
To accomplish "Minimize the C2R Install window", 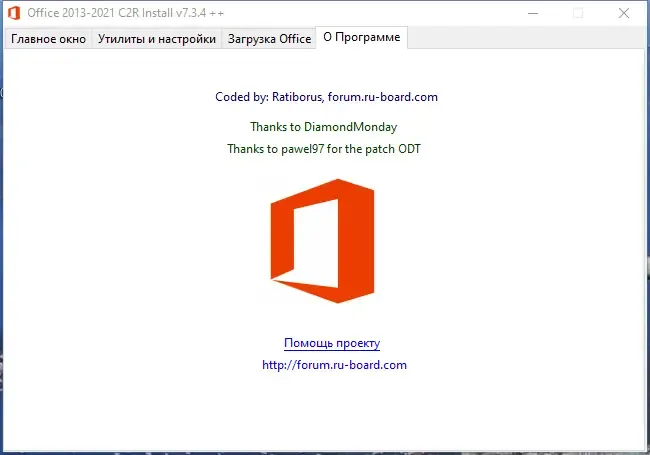I will (x=531, y=13).
